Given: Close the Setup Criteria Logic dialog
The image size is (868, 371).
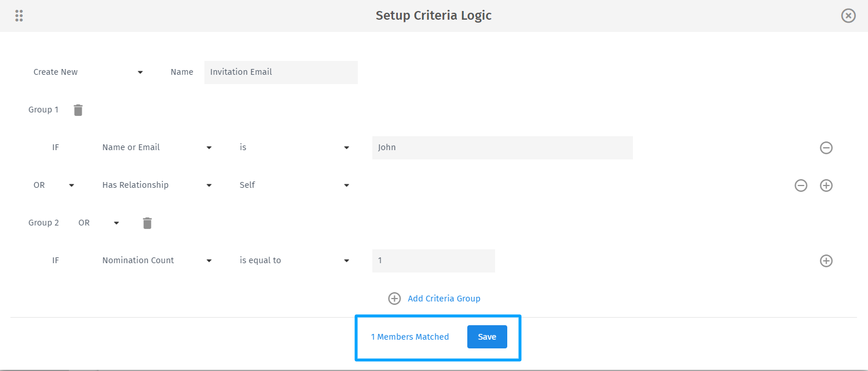Looking at the screenshot, I should 848,16.
